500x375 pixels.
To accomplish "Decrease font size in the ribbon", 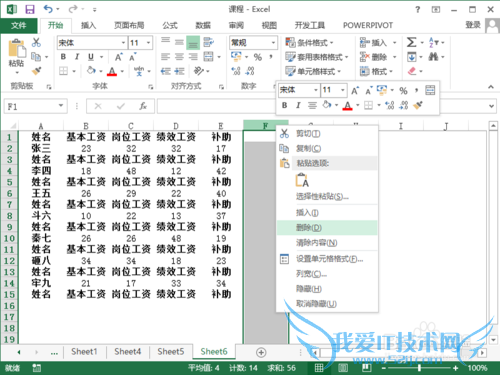I will pyautogui.click(x=133, y=57).
